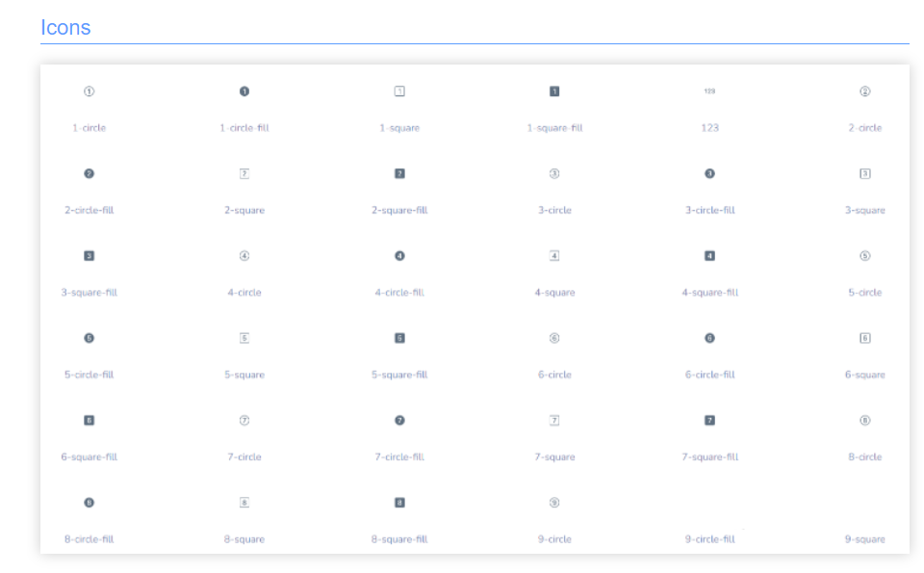924x573 pixels.
Task: Pick the 2-square-fill icon
Action: coord(399,173)
